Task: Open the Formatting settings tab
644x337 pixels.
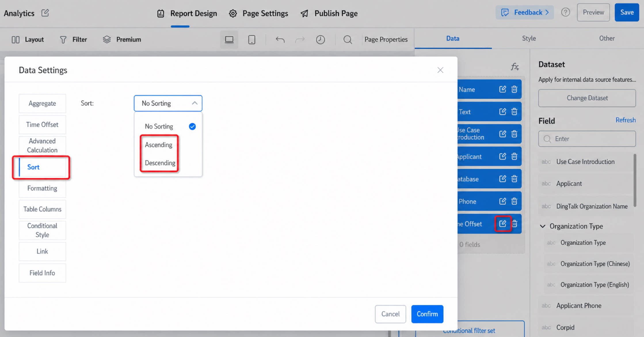Action: coord(42,188)
